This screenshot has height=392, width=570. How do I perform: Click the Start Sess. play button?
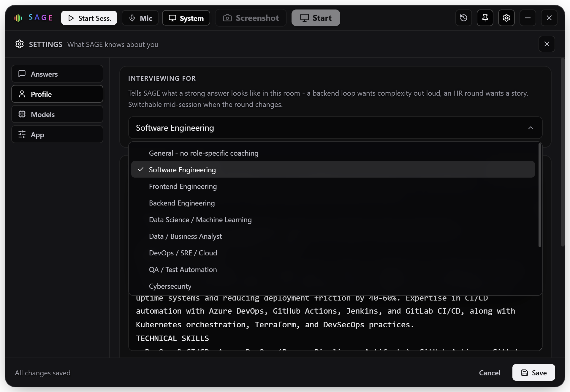click(x=89, y=18)
